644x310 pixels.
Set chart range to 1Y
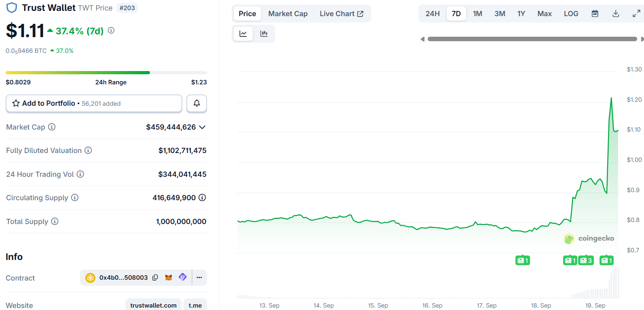click(x=521, y=14)
